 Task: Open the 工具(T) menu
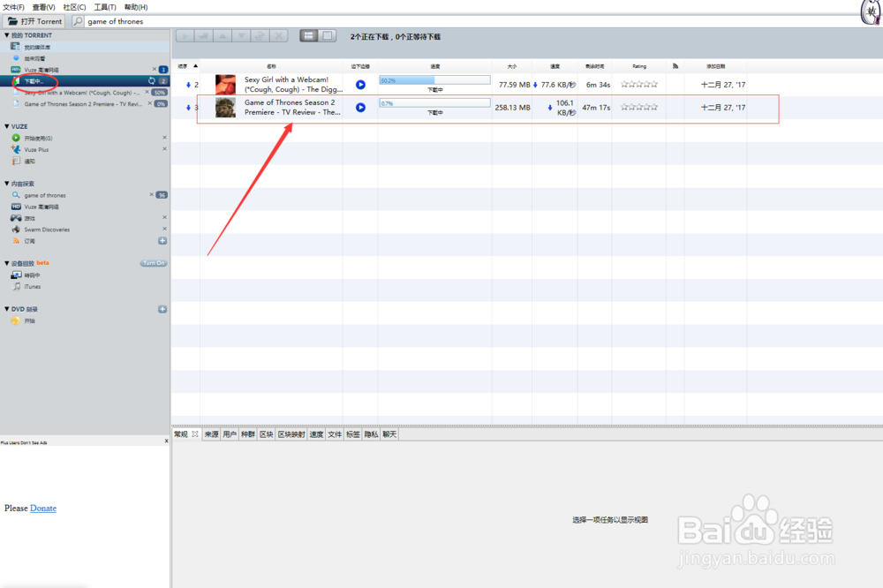(105, 7)
